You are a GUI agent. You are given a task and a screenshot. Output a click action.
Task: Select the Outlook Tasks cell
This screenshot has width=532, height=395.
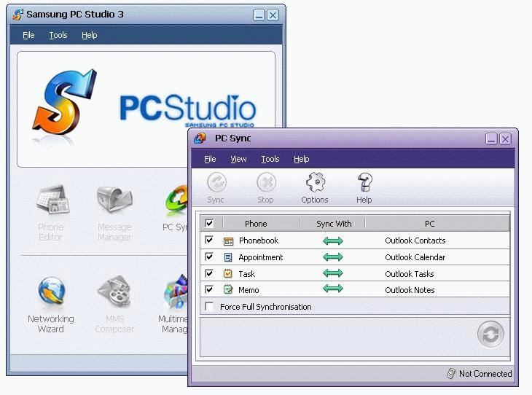pyautogui.click(x=409, y=273)
